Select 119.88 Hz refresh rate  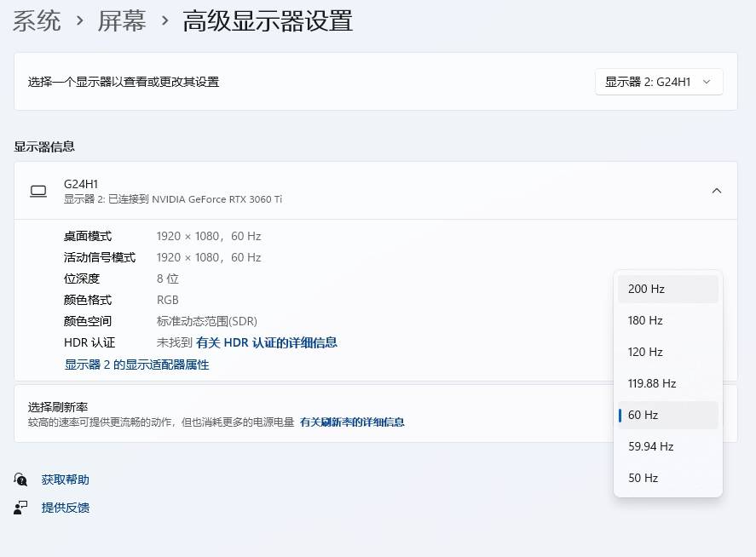(667, 383)
